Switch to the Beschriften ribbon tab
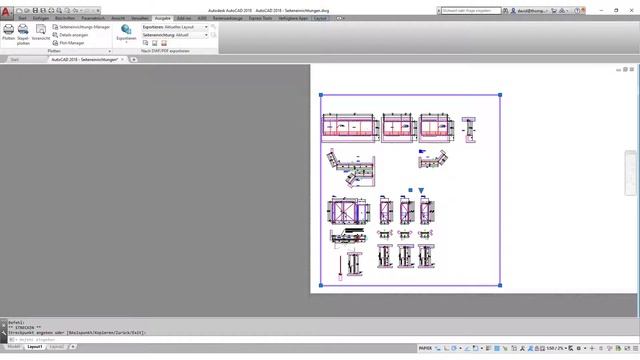The width and height of the screenshot is (640, 360). (x=65, y=18)
